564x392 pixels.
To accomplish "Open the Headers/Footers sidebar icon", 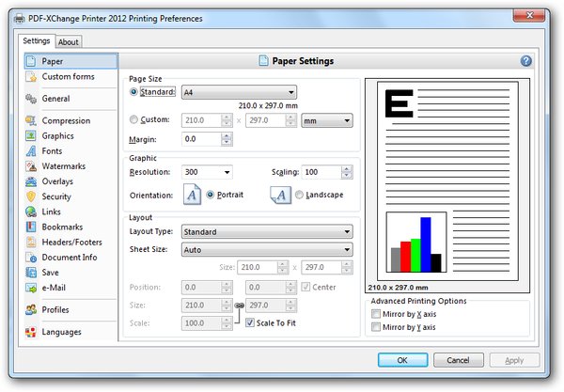I will coord(31,243).
